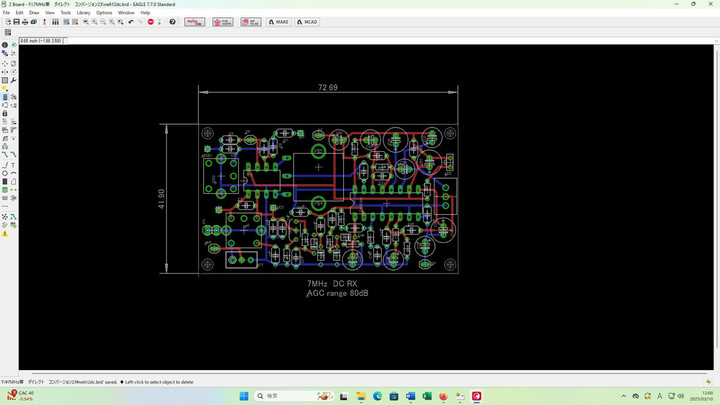Open a file with the Open toolbar icon

(x=8, y=22)
